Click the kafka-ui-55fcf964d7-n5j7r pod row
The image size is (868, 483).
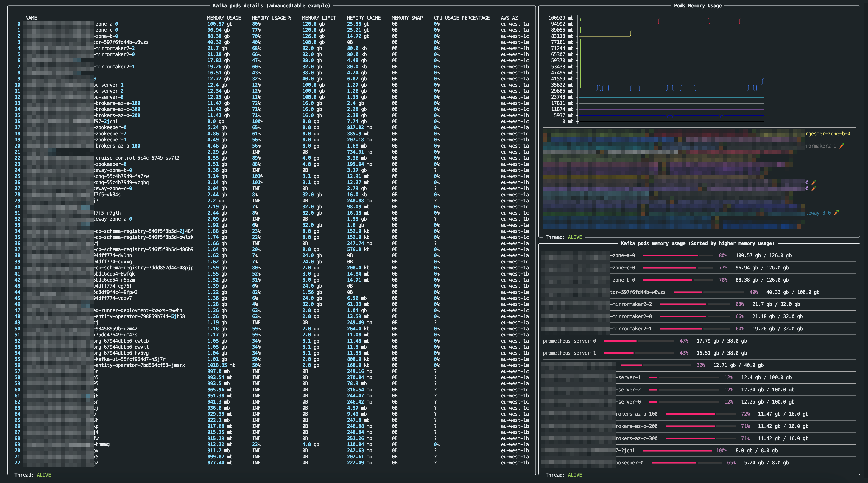130,359
